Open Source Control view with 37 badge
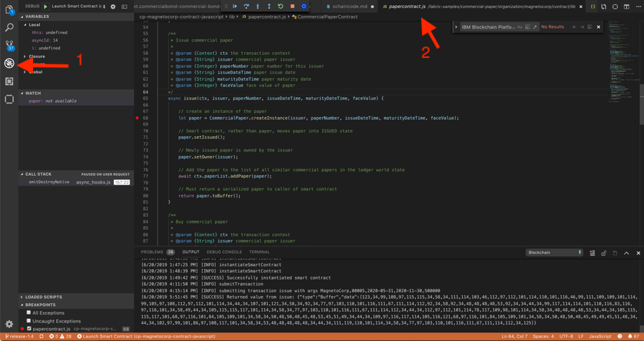The image size is (644, 341). [9, 45]
